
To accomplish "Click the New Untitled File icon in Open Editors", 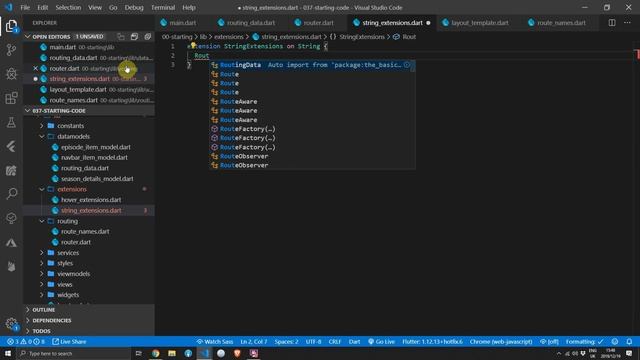I will tap(121, 37).
